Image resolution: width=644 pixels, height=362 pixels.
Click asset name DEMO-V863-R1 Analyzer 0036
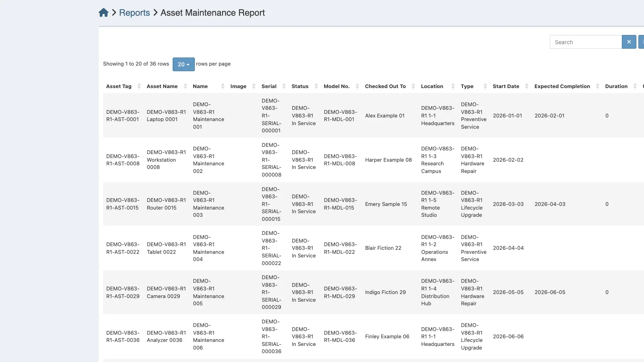tap(166, 337)
